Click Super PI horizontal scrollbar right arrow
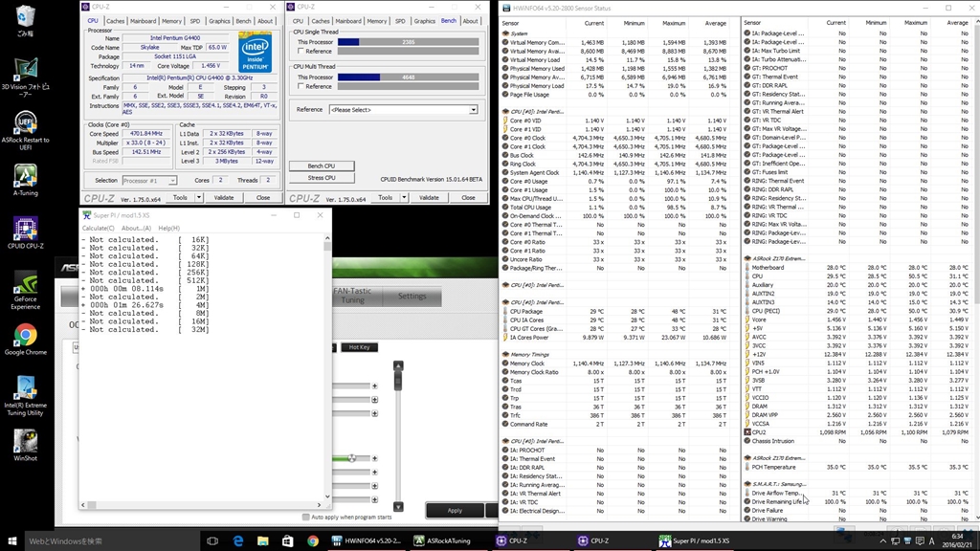Image resolution: width=980 pixels, height=551 pixels. [x=320, y=505]
